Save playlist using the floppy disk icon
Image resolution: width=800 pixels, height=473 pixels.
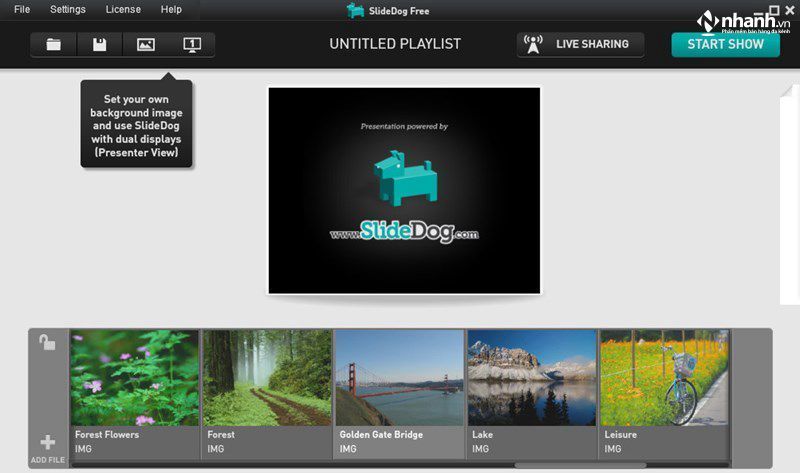pos(99,44)
